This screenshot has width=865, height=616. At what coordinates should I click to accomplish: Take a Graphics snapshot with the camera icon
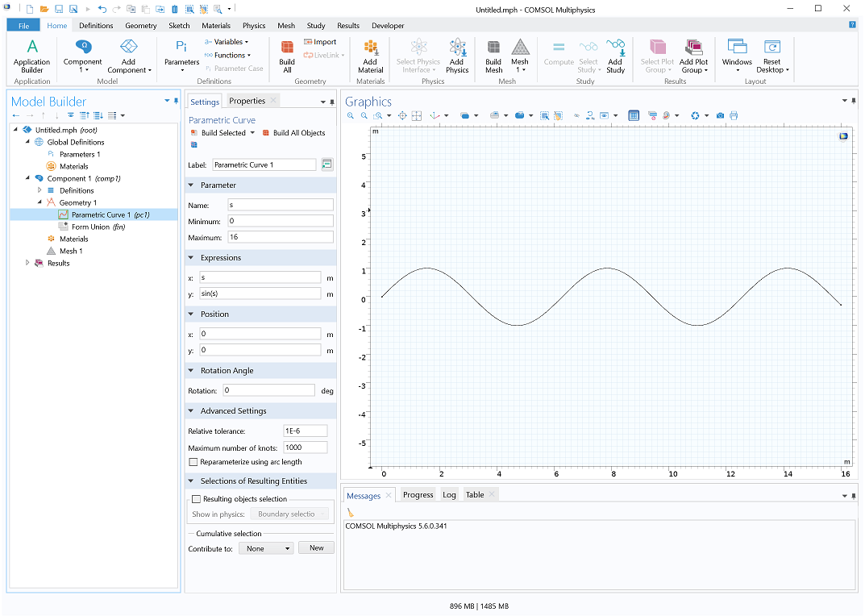coord(720,115)
